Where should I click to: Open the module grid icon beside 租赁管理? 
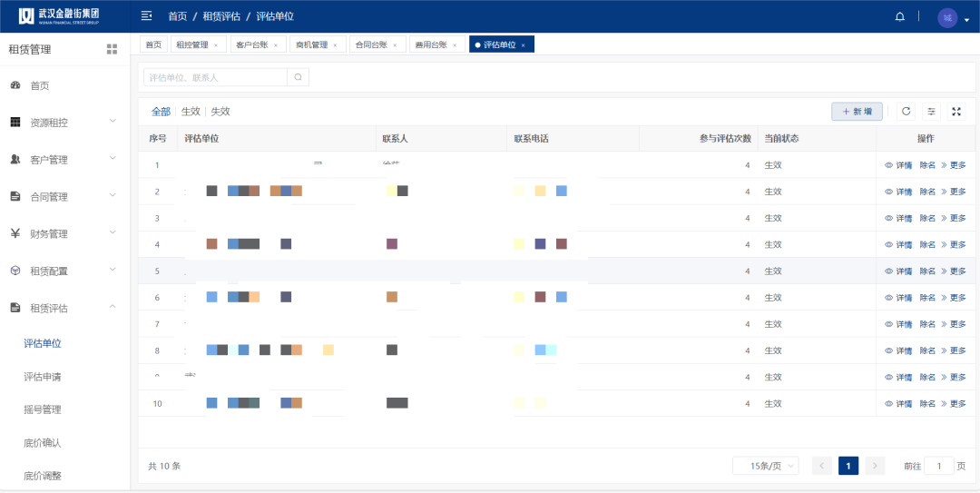click(112, 49)
